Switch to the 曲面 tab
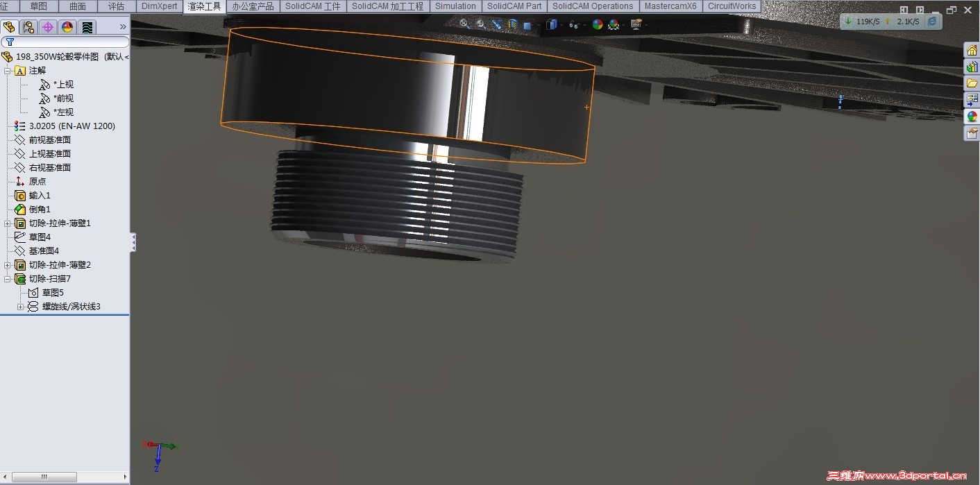Image resolution: width=980 pixels, height=485 pixels. [x=78, y=6]
